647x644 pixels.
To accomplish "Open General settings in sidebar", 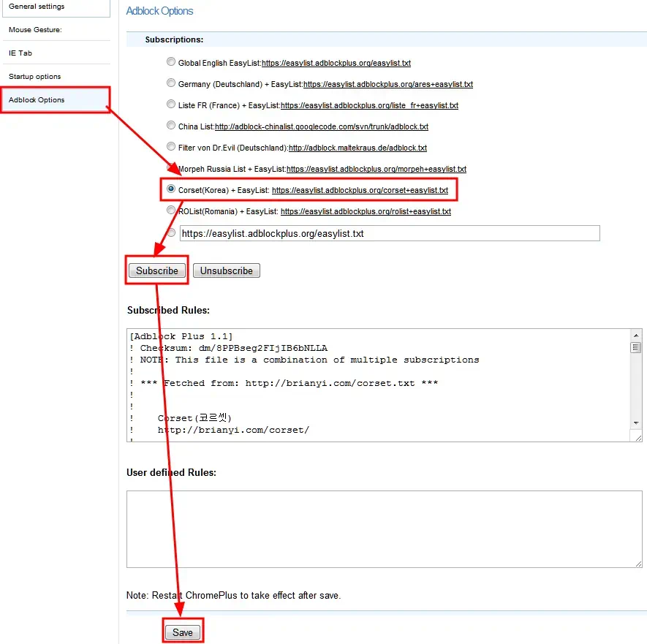I will pyautogui.click(x=37, y=7).
